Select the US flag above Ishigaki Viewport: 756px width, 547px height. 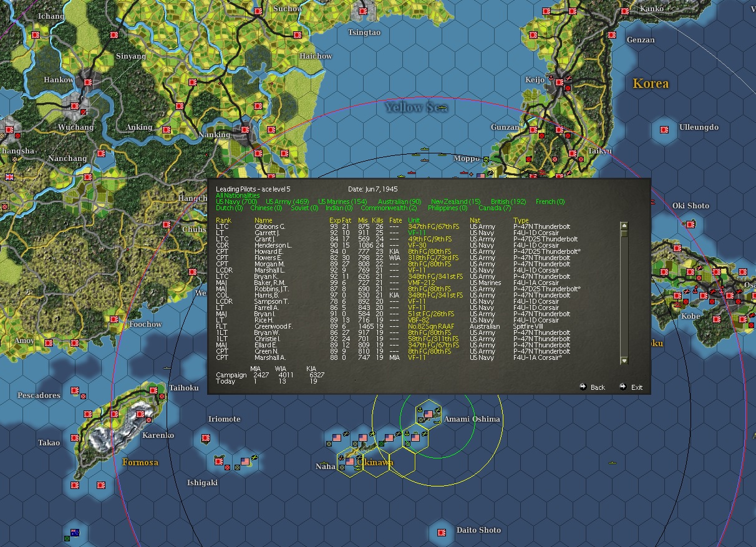245,462
